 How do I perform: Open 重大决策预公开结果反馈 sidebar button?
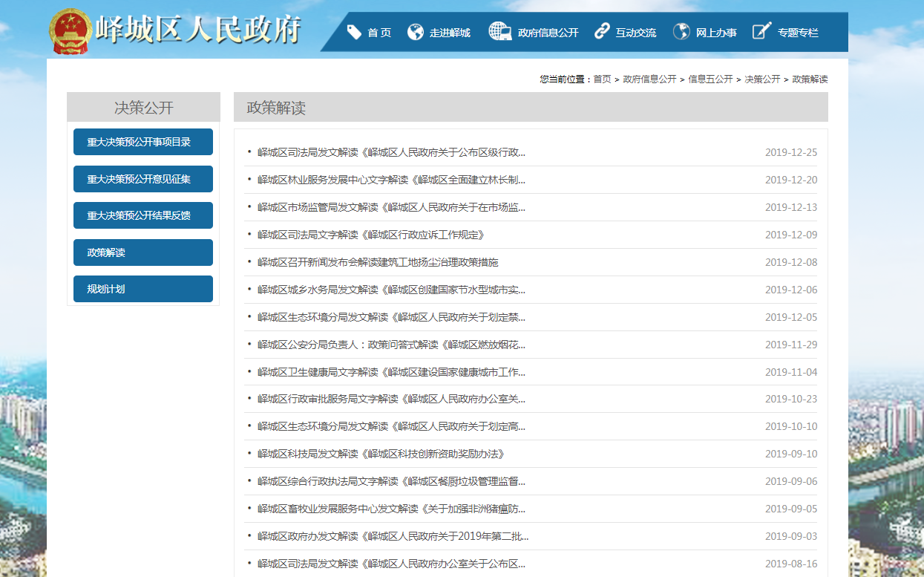tap(143, 215)
